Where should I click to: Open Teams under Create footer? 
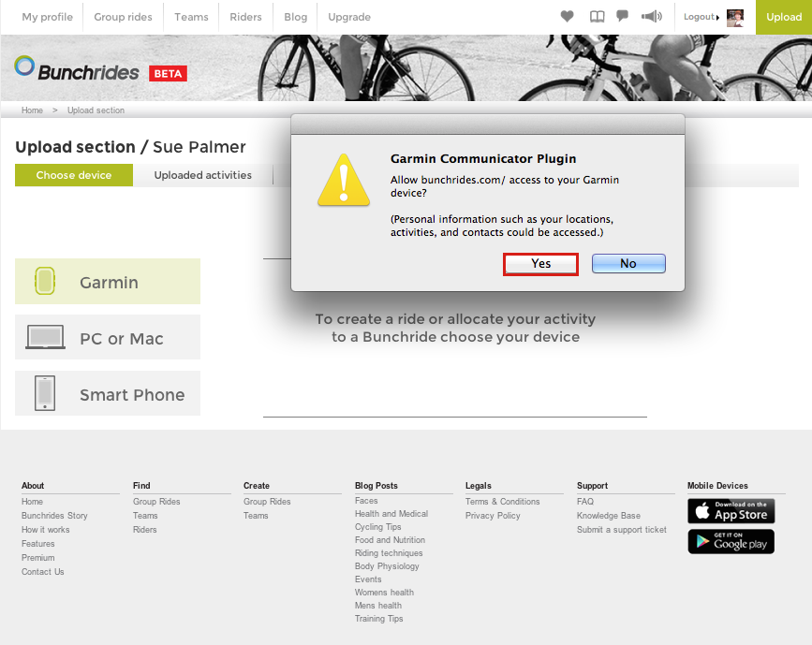pyautogui.click(x=256, y=516)
